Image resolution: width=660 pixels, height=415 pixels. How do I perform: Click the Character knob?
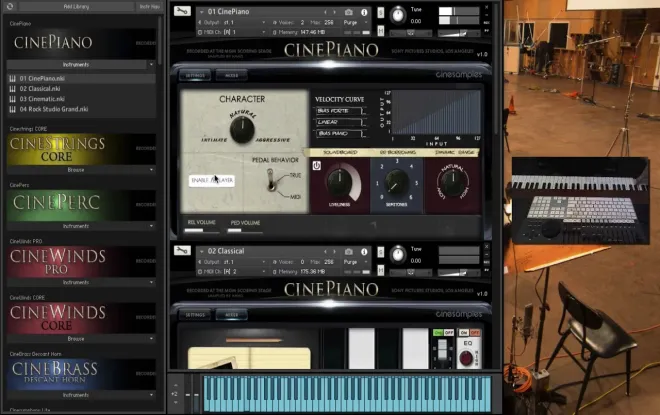coord(242,130)
